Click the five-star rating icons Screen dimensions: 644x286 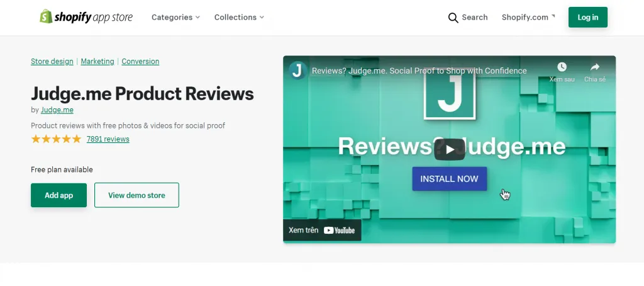[x=56, y=139]
